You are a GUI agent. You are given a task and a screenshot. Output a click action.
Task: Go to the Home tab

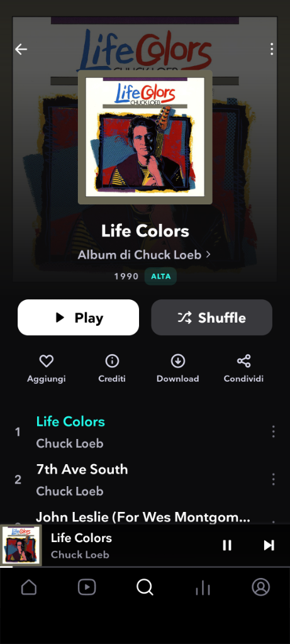(x=29, y=587)
